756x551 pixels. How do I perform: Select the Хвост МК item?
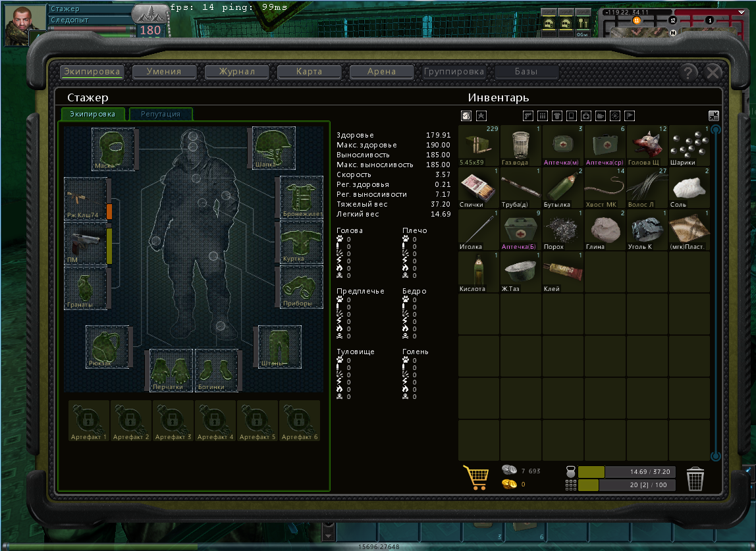[605, 188]
